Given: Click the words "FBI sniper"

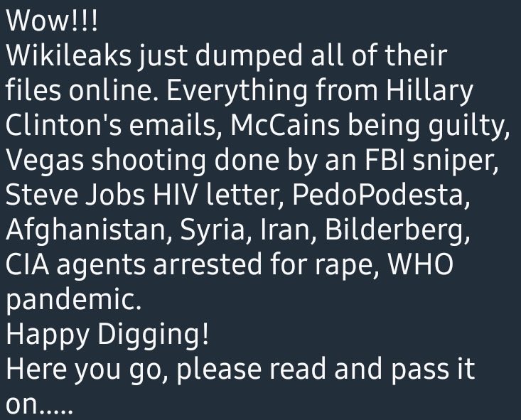Looking at the screenshot, I should (429, 160).
